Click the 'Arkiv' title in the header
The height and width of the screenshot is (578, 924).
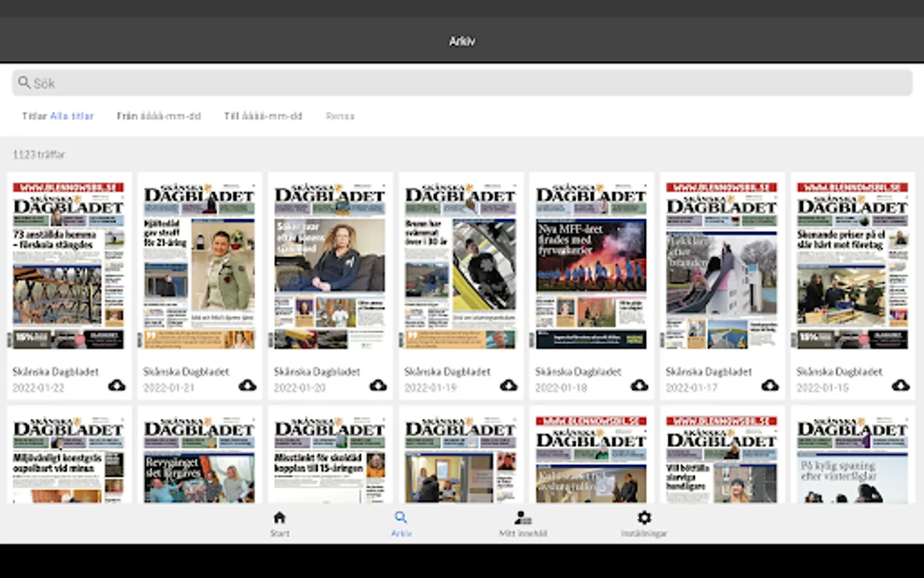[462, 41]
